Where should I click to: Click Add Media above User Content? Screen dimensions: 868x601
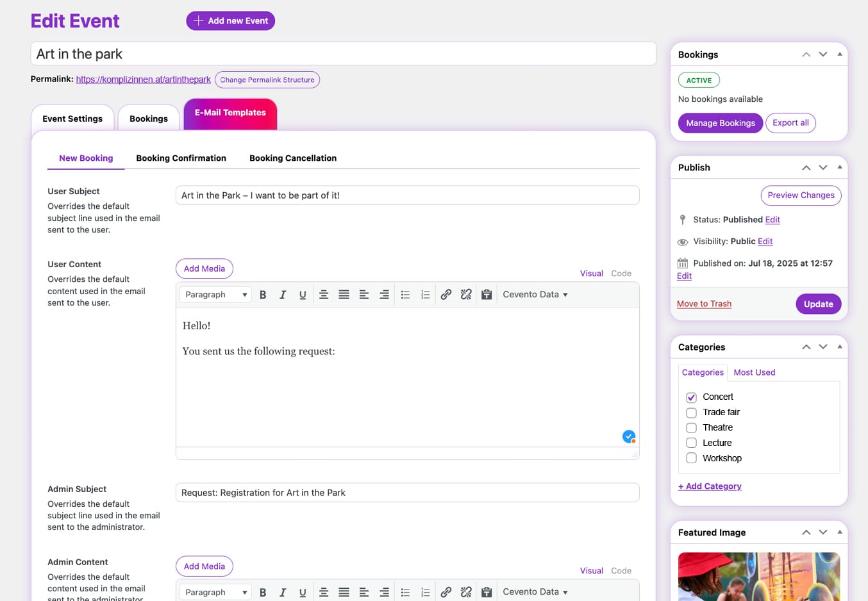point(204,268)
